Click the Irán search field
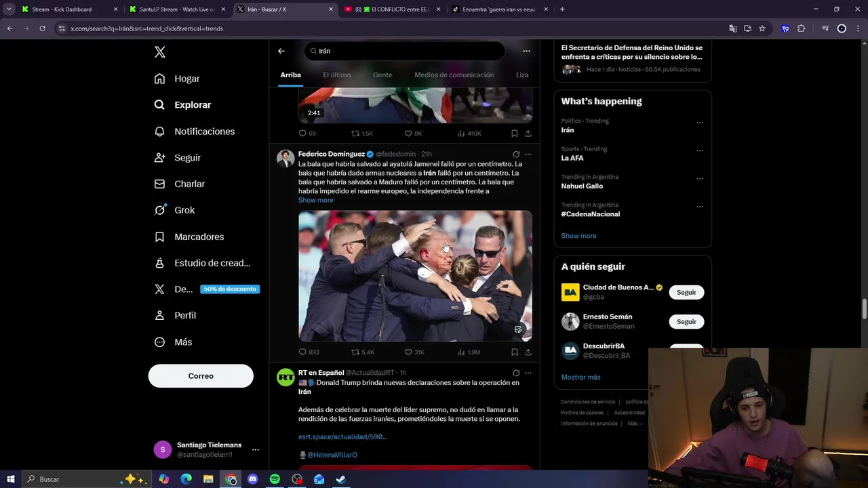 pyautogui.click(x=404, y=51)
